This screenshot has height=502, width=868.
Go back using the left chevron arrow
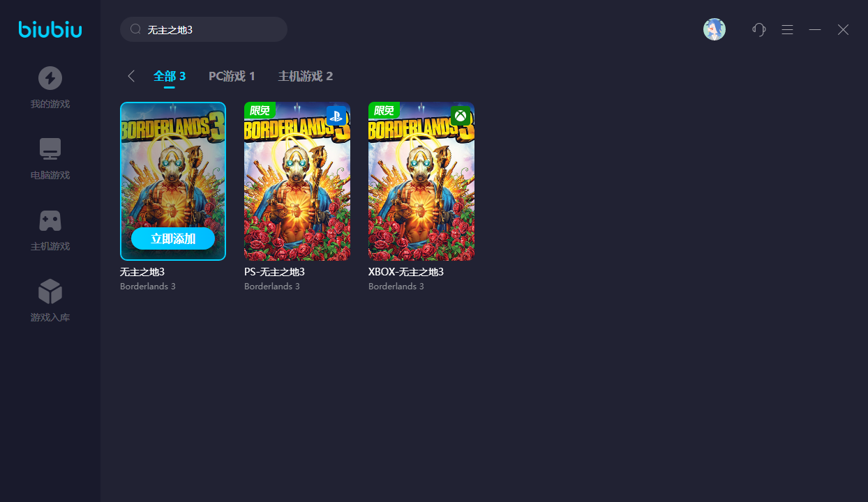pyautogui.click(x=130, y=76)
